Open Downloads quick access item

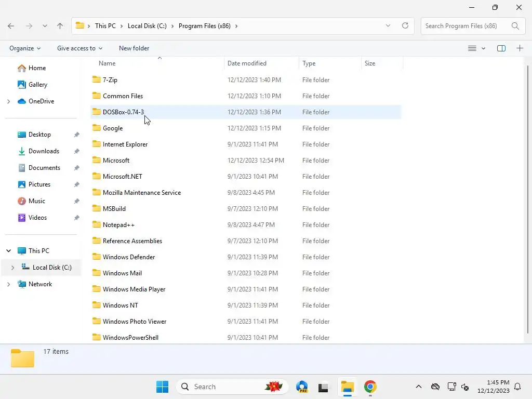point(38,151)
